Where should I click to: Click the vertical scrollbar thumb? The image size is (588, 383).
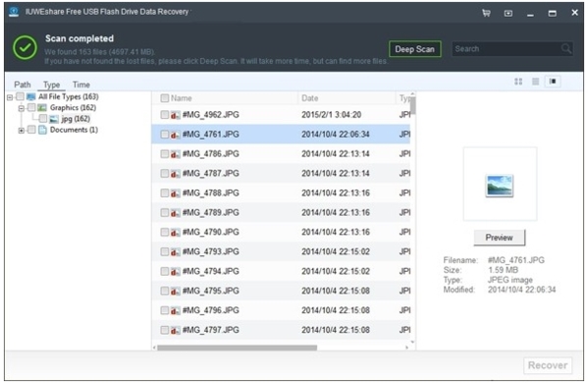tap(413, 105)
